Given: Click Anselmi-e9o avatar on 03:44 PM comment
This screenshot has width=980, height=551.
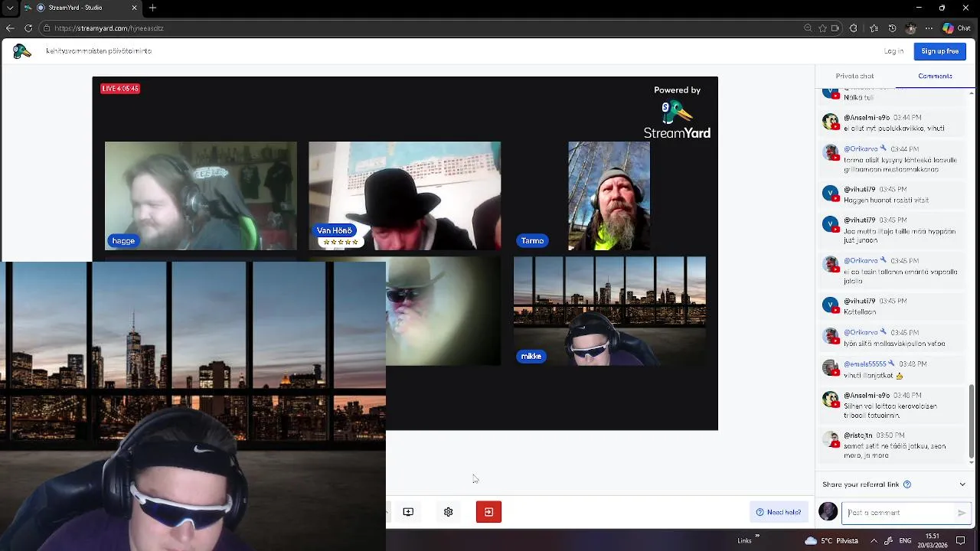Looking at the screenshot, I should coord(831,122).
